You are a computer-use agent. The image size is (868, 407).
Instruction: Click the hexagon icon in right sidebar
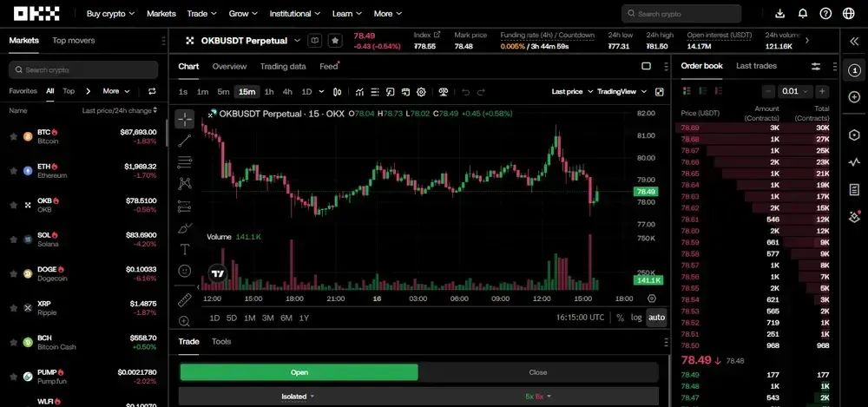[853, 135]
